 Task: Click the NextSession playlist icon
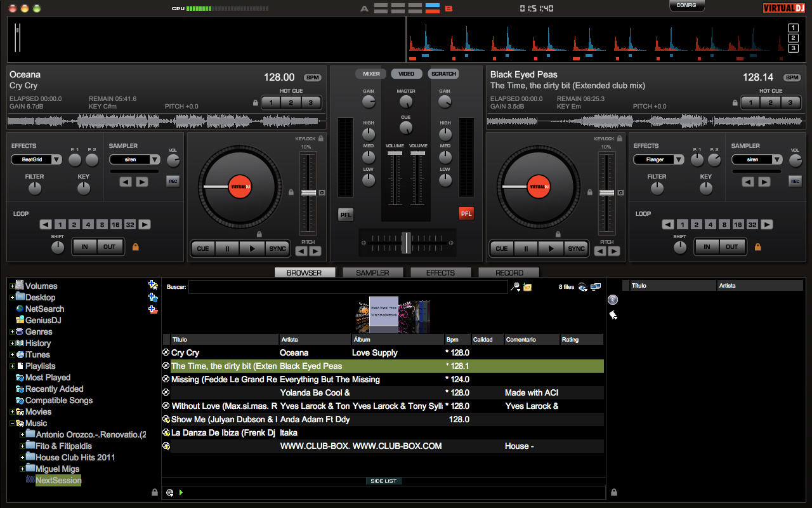point(30,480)
